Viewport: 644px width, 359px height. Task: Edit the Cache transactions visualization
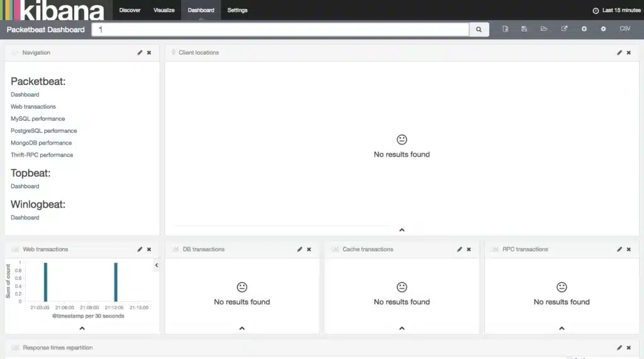pos(460,250)
